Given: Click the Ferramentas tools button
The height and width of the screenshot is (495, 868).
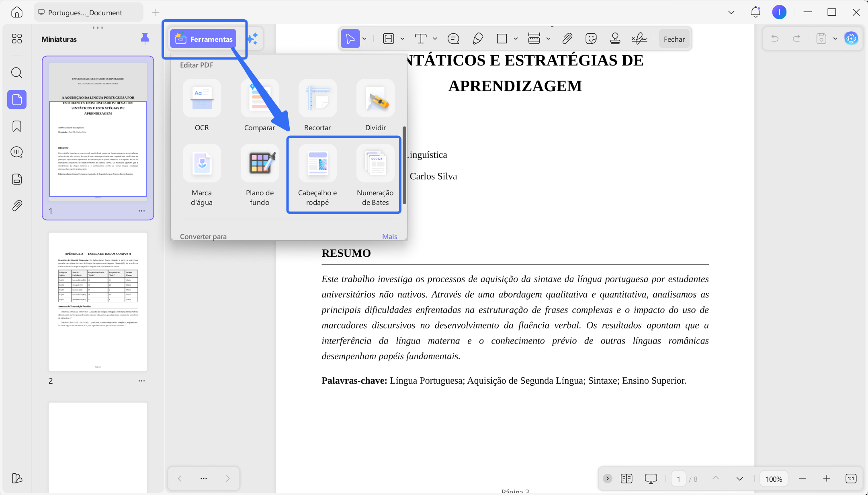Looking at the screenshot, I should (203, 39).
